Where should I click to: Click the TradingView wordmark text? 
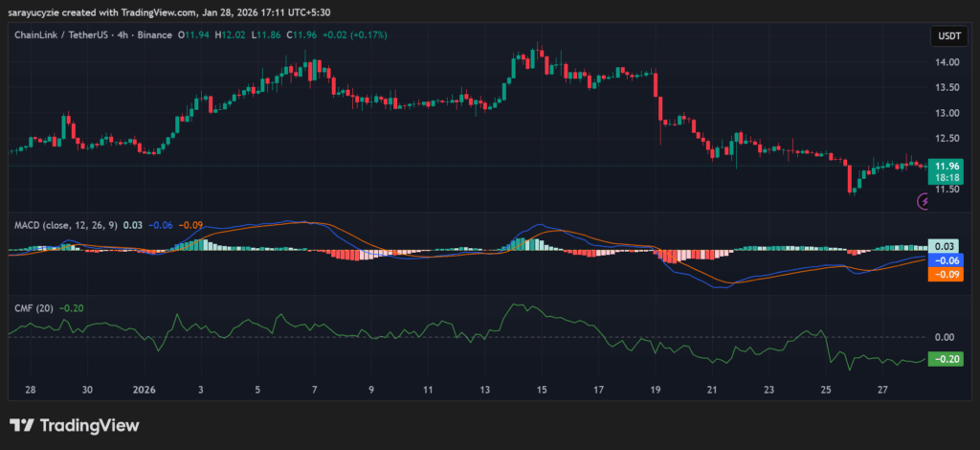91,425
